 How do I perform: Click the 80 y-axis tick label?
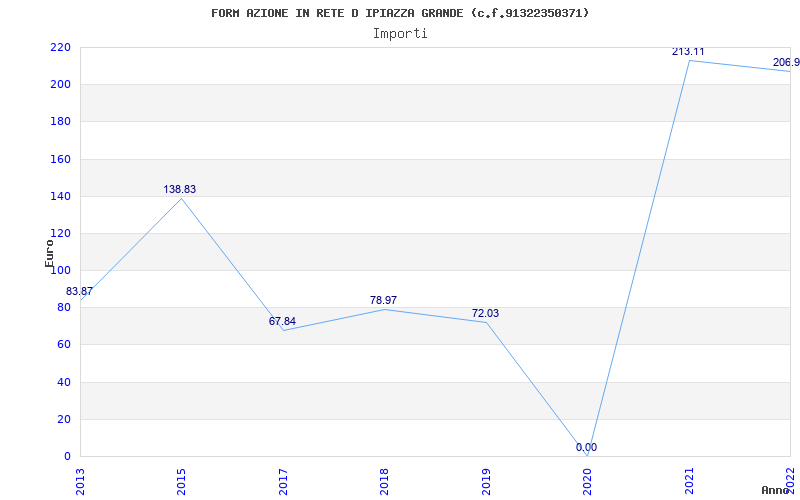64,308
